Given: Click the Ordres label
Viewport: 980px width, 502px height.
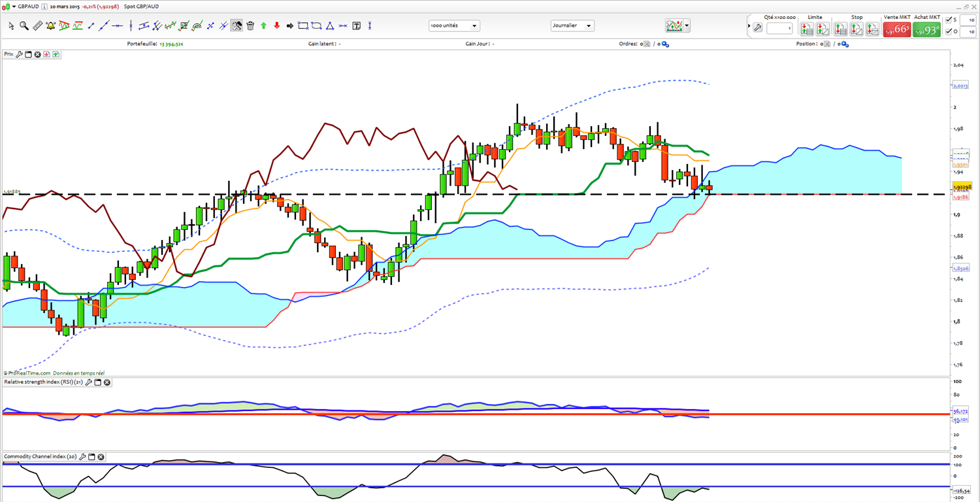Looking at the screenshot, I should (x=629, y=44).
